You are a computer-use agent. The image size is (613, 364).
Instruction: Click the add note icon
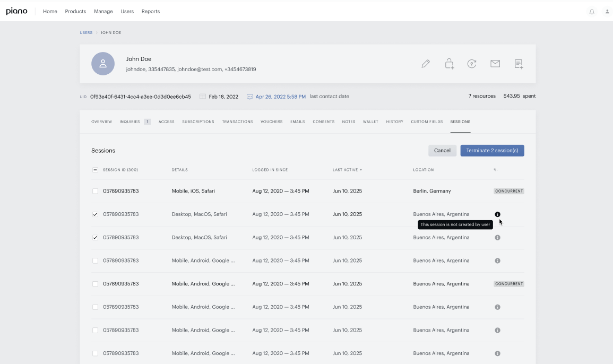tap(519, 64)
